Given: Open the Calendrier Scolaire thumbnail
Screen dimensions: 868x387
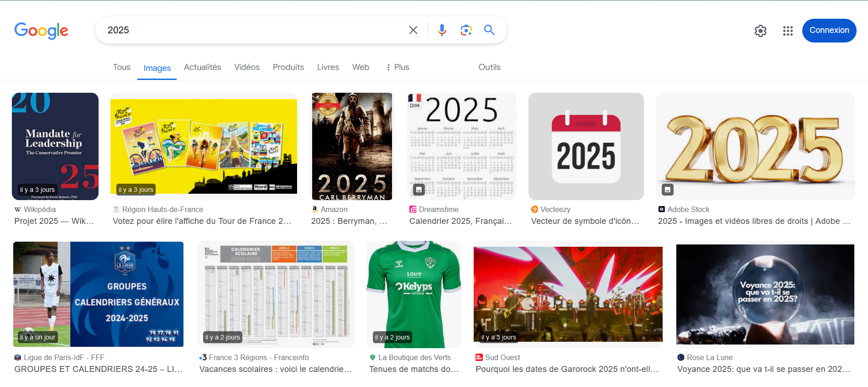Looking at the screenshot, I should coord(276,294).
